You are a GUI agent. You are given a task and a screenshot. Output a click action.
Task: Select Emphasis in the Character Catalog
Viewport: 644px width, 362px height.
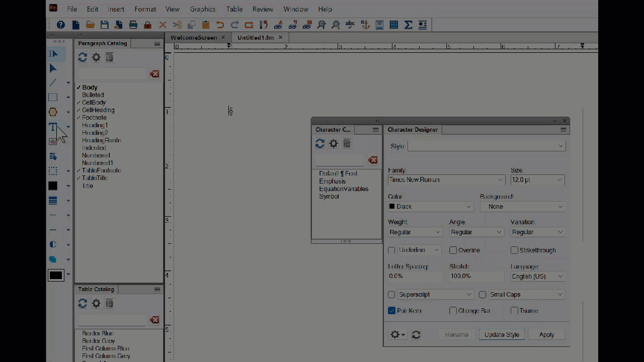pos(333,181)
